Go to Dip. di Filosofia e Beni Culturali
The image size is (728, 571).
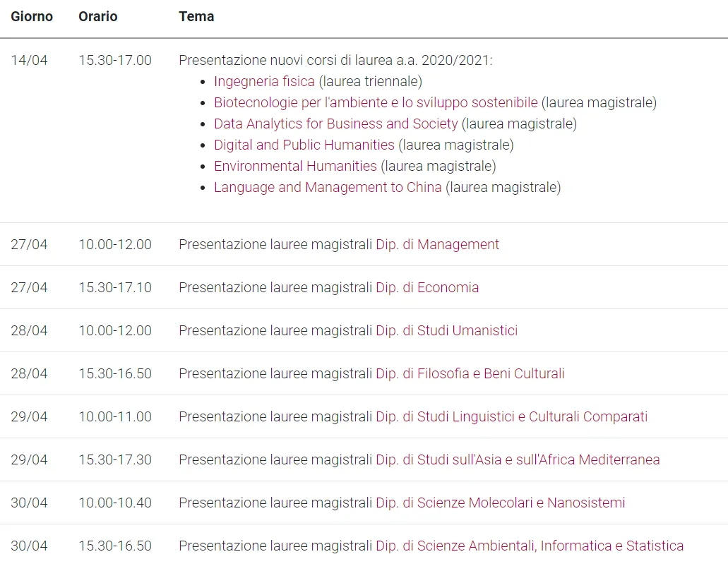click(x=470, y=373)
